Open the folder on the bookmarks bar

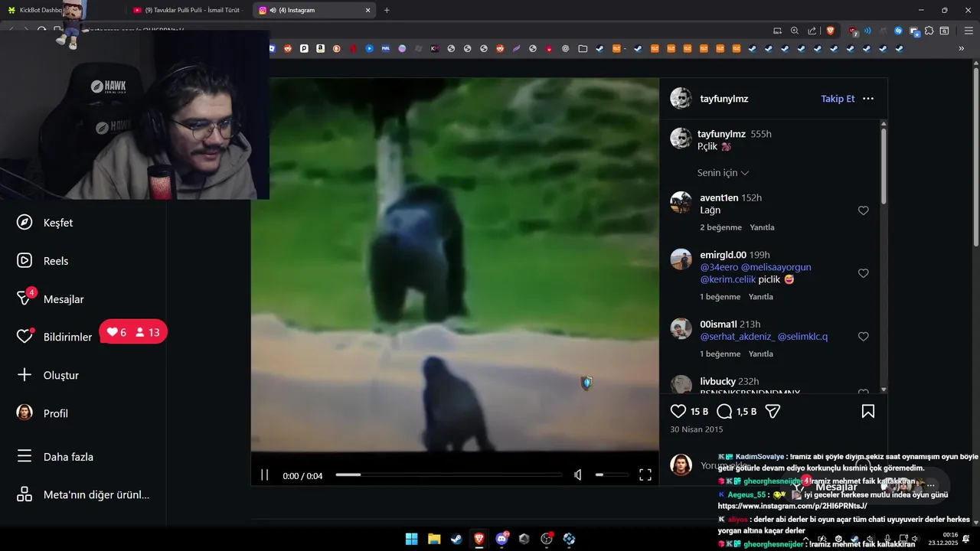[x=583, y=48]
